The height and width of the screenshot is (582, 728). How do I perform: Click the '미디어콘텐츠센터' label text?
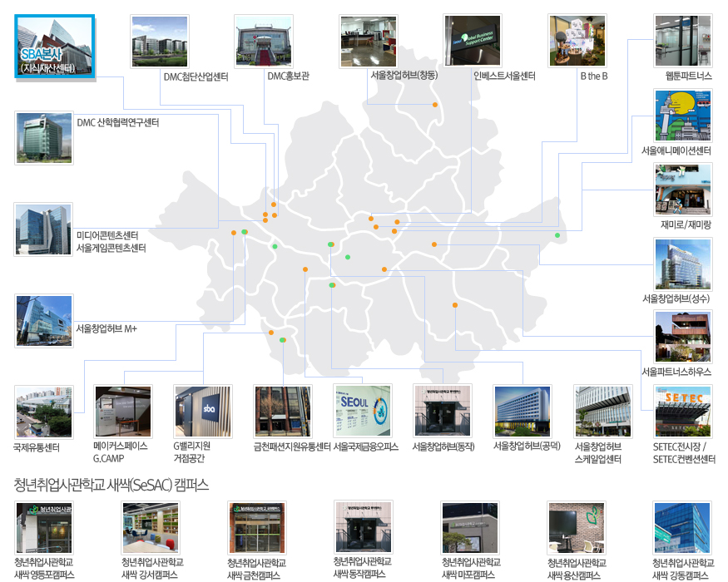(x=107, y=235)
